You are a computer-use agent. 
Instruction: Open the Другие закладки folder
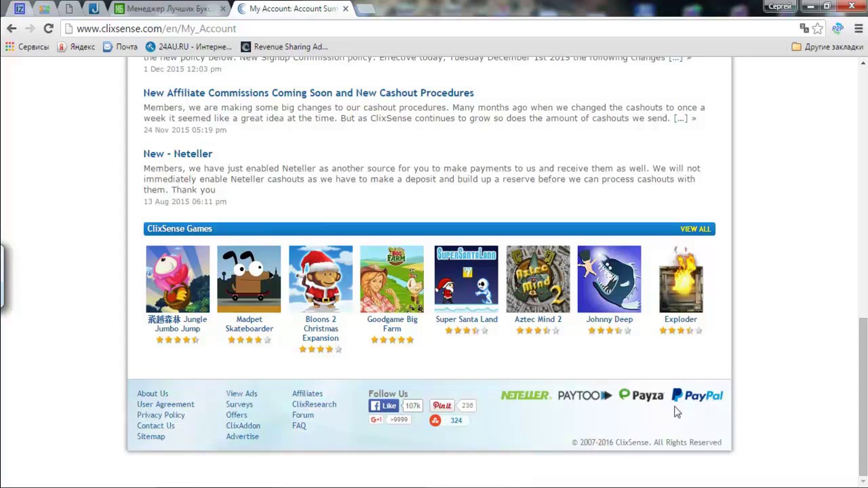click(827, 47)
